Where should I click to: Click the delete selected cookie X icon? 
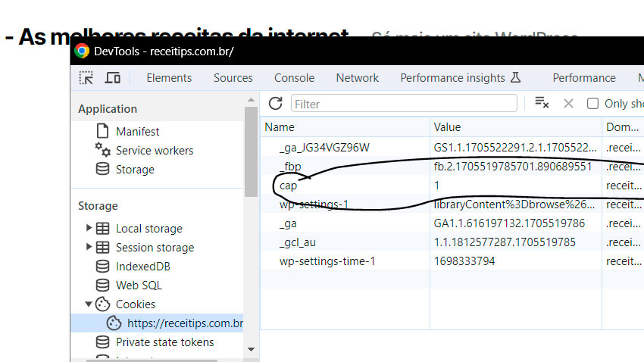(568, 104)
